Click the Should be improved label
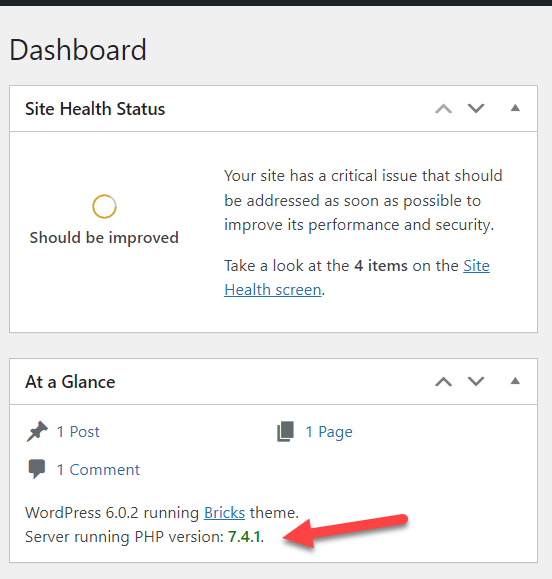 pyautogui.click(x=104, y=238)
